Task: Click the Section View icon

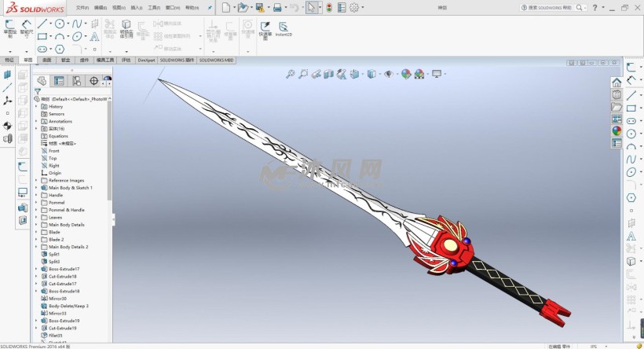Action: (328, 74)
